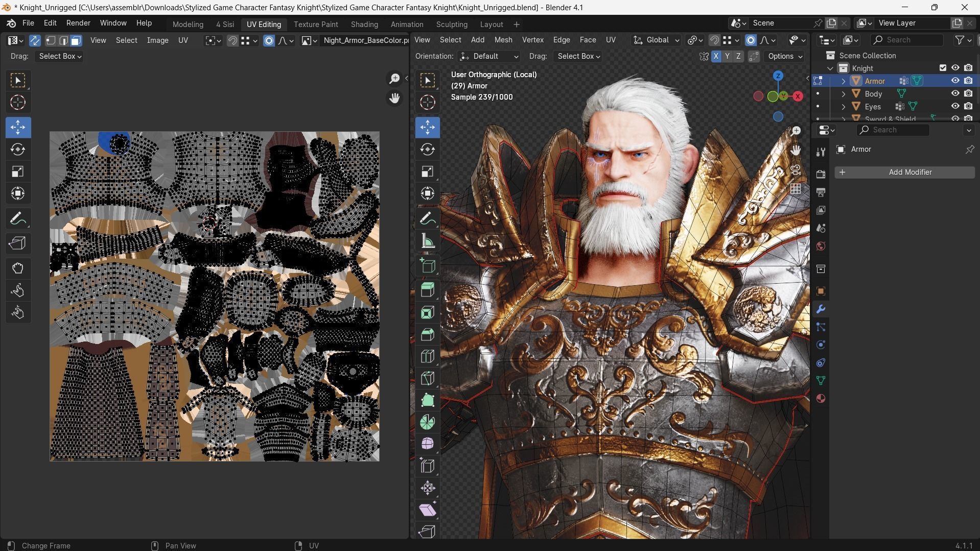
Task: Click the Add Modifier button
Action: click(x=904, y=172)
